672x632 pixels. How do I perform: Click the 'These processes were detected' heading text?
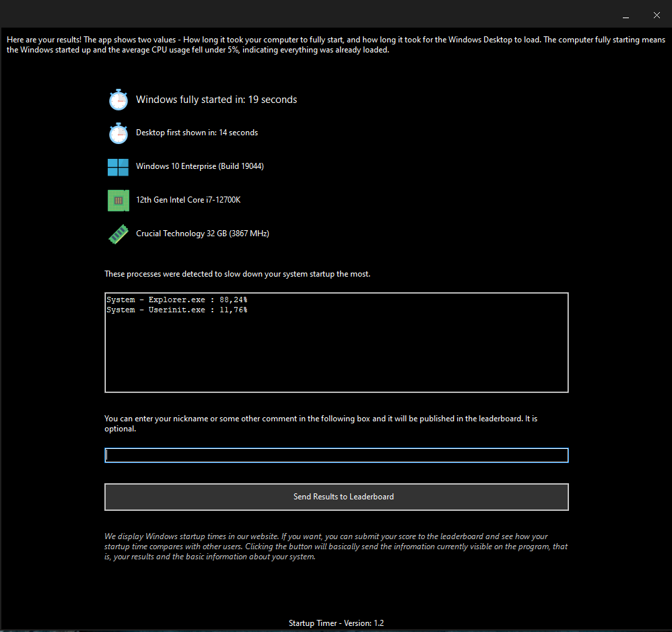pyautogui.click(x=237, y=274)
